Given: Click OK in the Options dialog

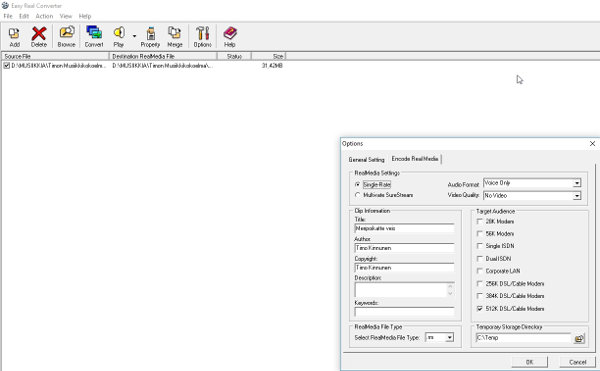Looking at the screenshot, I should pyautogui.click(x=529, y=362).
